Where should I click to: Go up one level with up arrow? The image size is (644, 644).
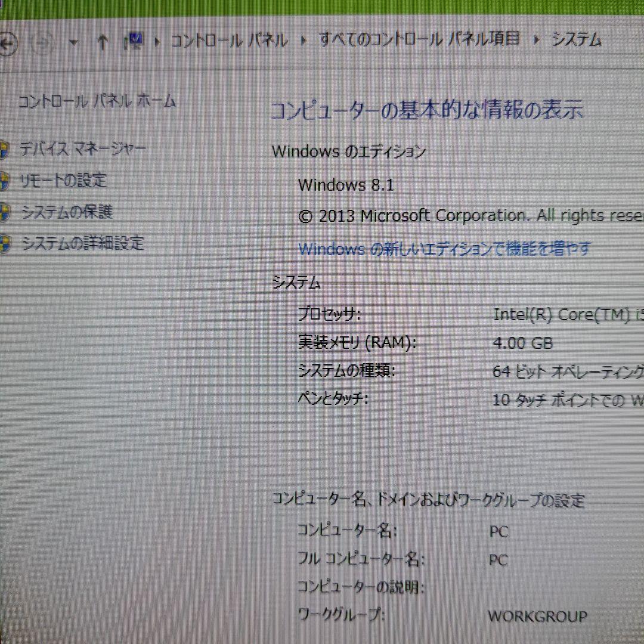(103, 42)
